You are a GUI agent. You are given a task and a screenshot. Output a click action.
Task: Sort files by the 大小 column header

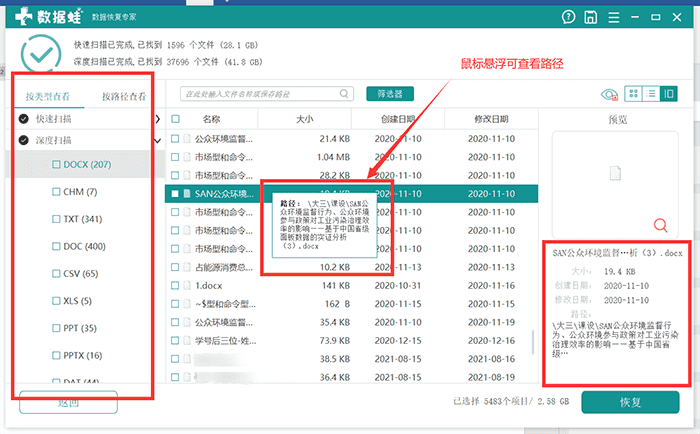tap(304, 119)
